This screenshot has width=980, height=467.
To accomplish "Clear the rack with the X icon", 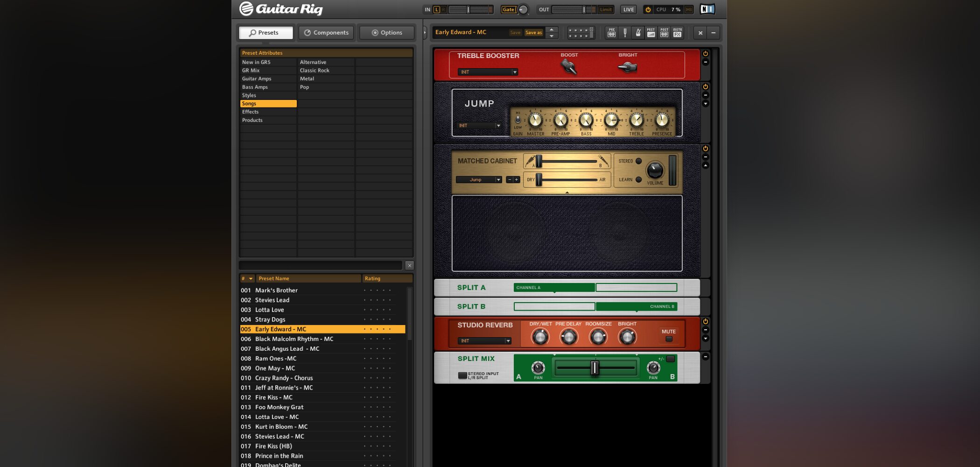I will pos(700,33).
